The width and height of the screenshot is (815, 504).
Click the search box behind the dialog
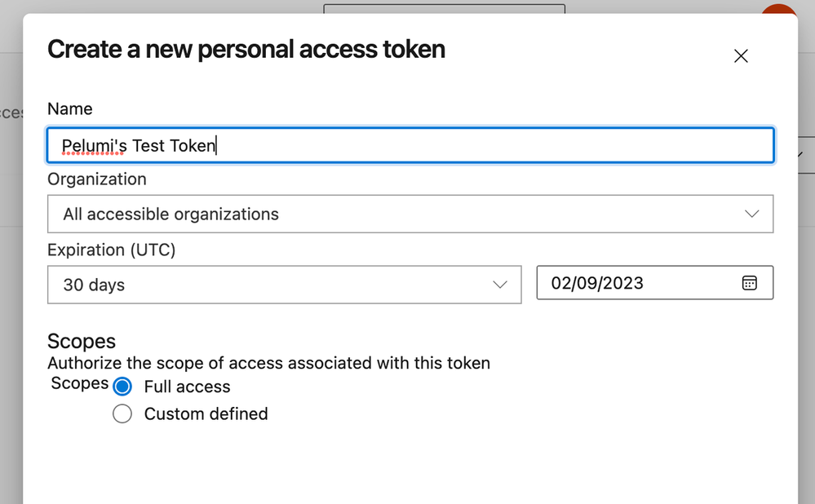444,8
